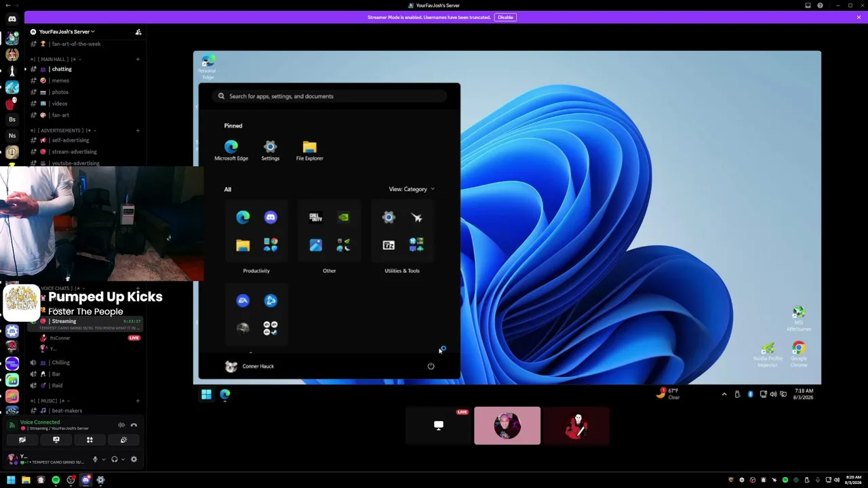Open pinned Settings in streamed Start menu
This screenshot has width=868, height=488.
pyautogui.click(x=270, y=150)
